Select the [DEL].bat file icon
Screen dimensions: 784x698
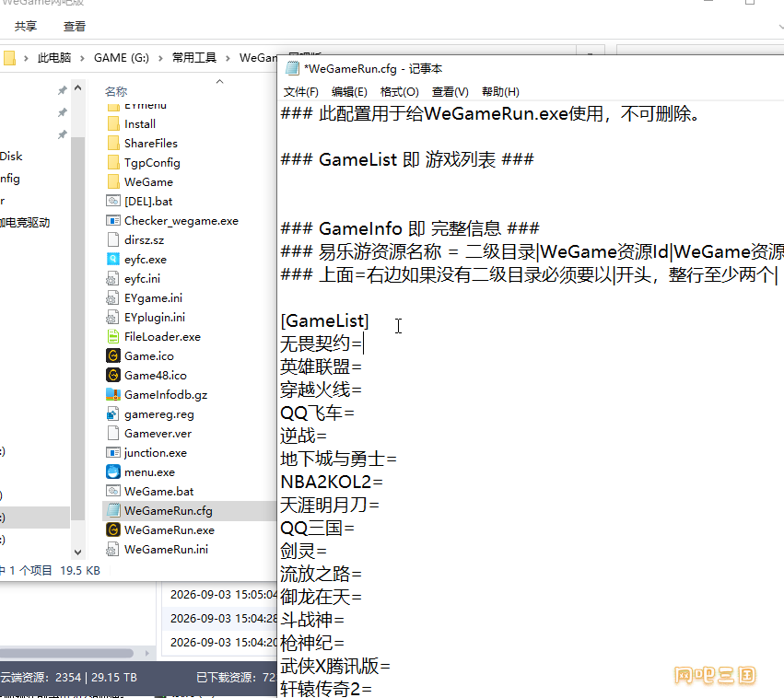[113, 202]
